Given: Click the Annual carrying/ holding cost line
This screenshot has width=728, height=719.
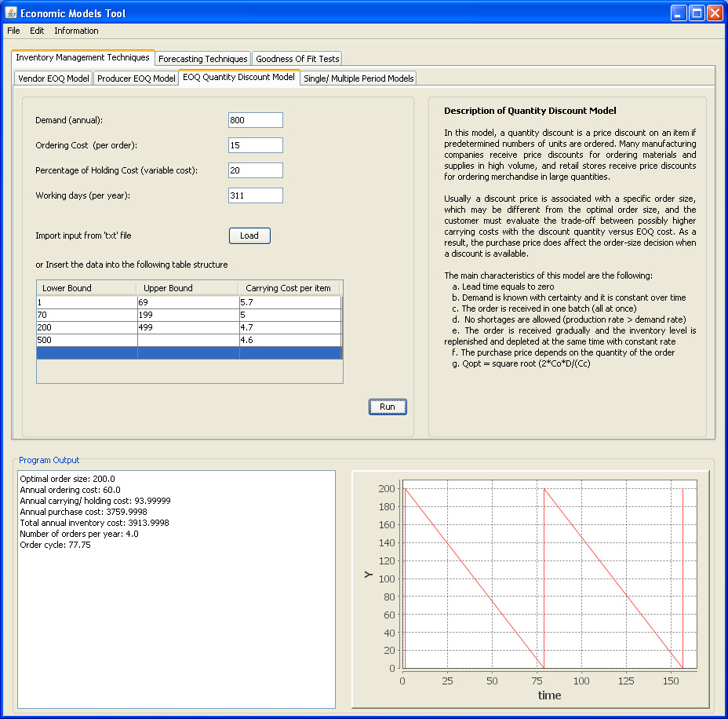Looking at the screenshot, I should (x=95, y=501).
